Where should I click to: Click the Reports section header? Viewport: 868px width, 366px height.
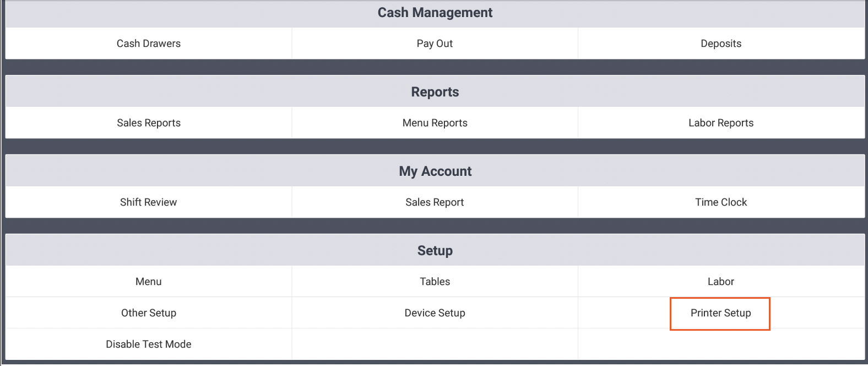click(435, 92)
